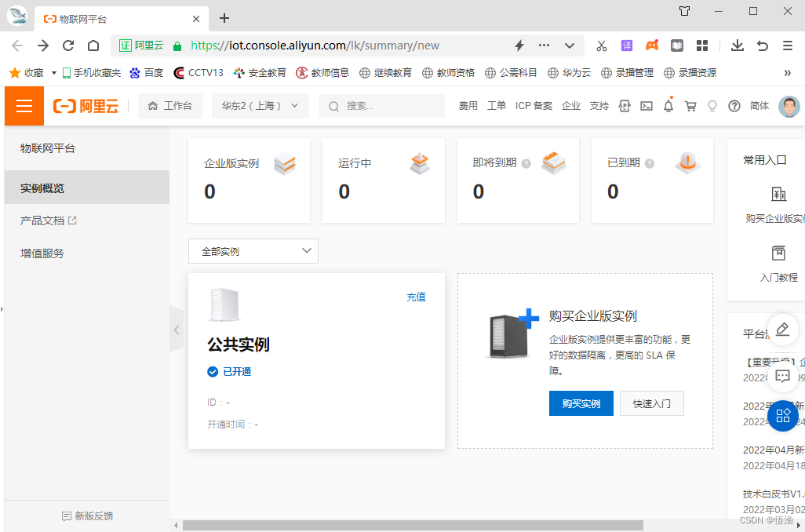Open the API explorer icon
The image size is (805, 532).
click(x=625, y=106)
